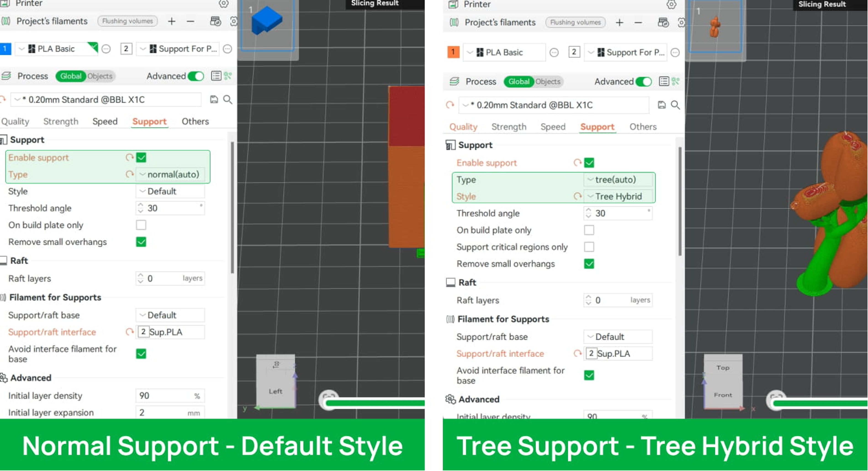Image resolution: width=868 pixels, height=471 pixels.
Task: Switch to Speed tab in left panel
Action: coord(105,121)
